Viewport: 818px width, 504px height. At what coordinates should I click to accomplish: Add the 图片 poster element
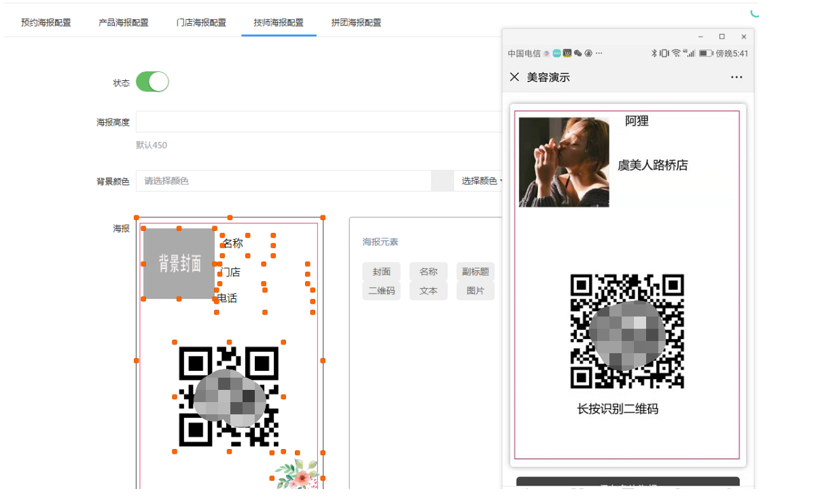476,291
